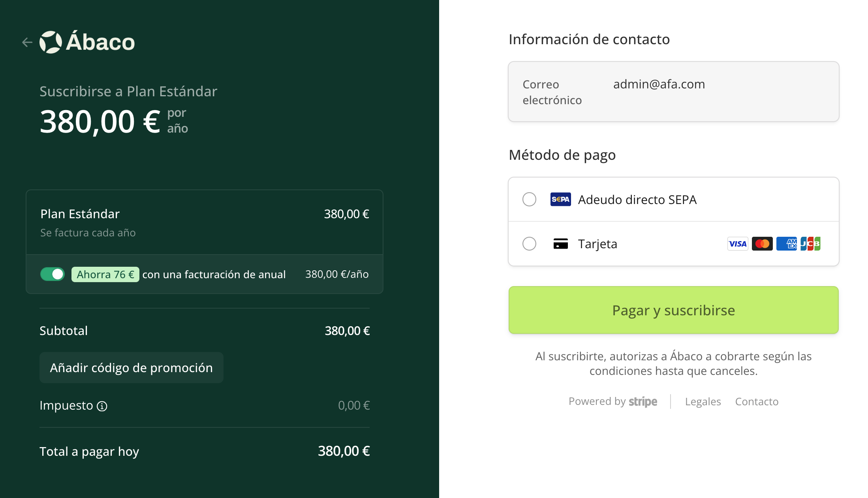Click the Plan Estándar line item row
This screenshot has height=498, width=868.
204,223
